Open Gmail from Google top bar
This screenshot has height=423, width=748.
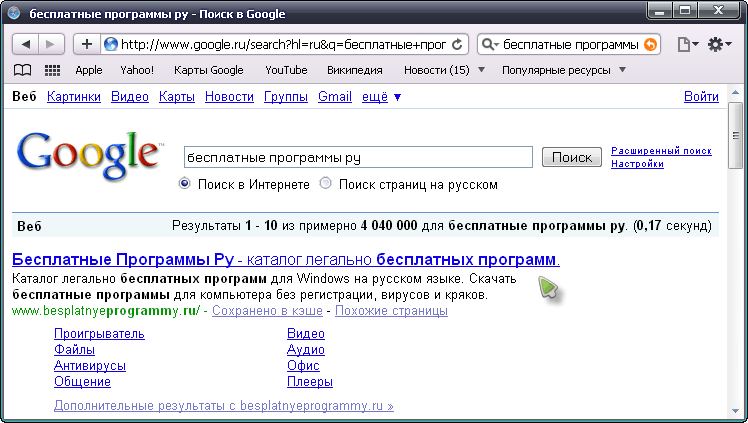335,97
